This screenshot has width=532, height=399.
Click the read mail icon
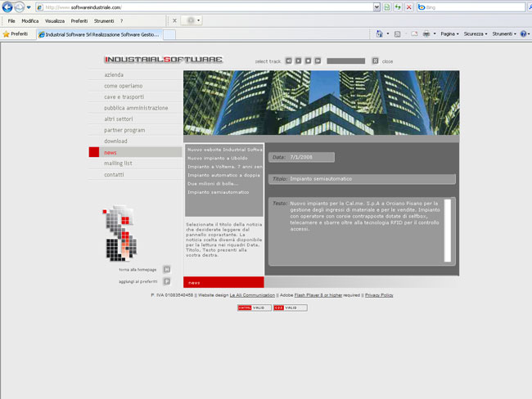(x=414, y=34)
